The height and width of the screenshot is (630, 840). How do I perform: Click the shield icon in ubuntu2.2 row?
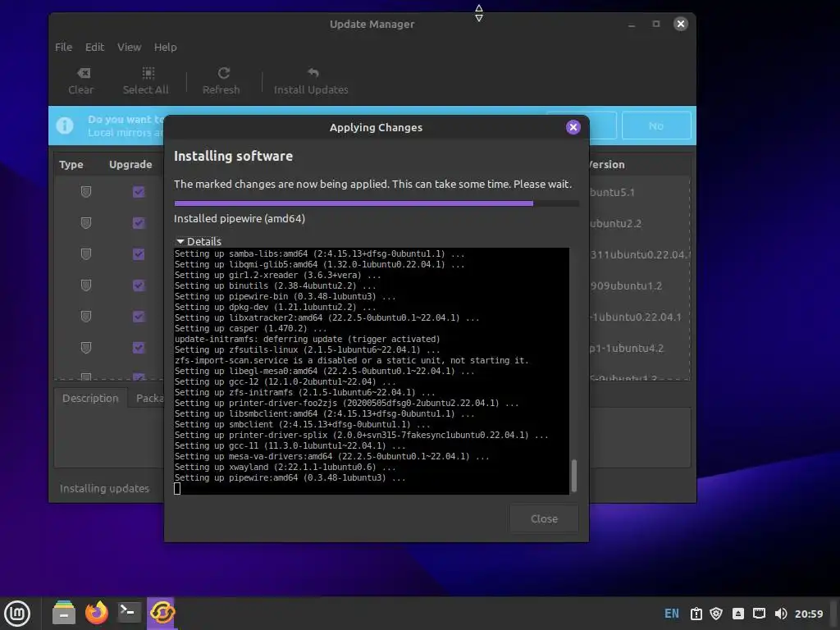(x=85, y=223)
